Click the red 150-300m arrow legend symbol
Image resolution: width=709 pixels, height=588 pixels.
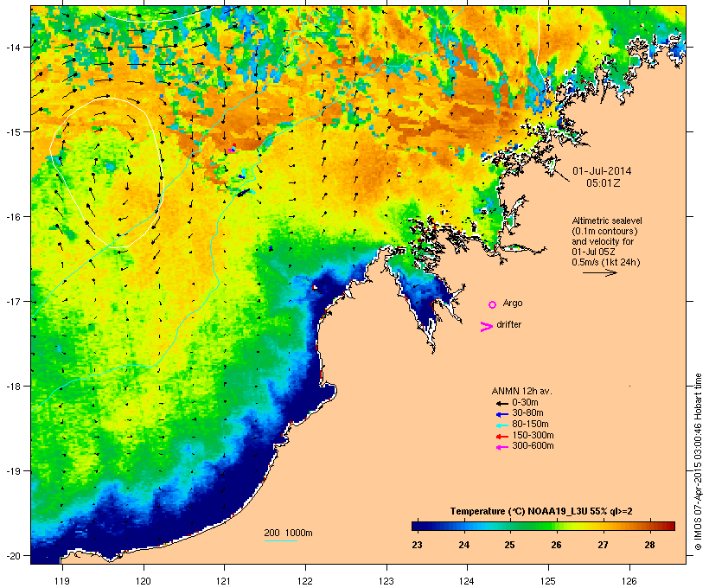(501, 437)
